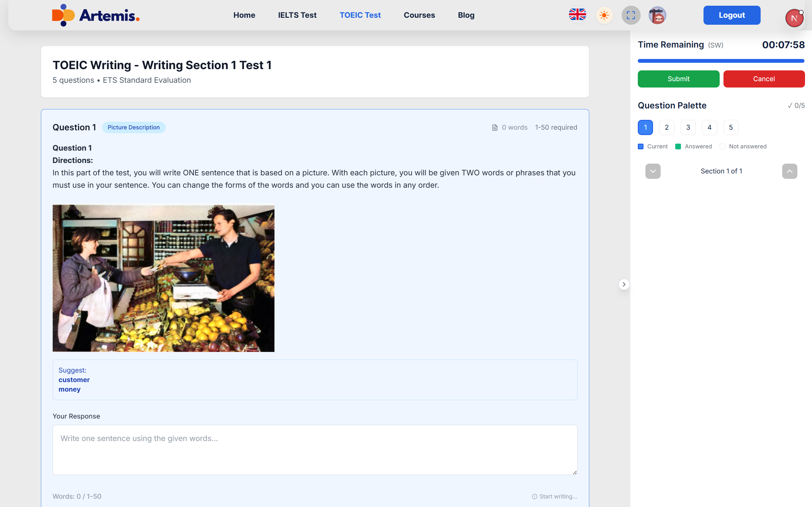Image resolution: width=812 pixels, height=507 pixels.
Task: Click the Your Response text area
Action: pos(314,450)
